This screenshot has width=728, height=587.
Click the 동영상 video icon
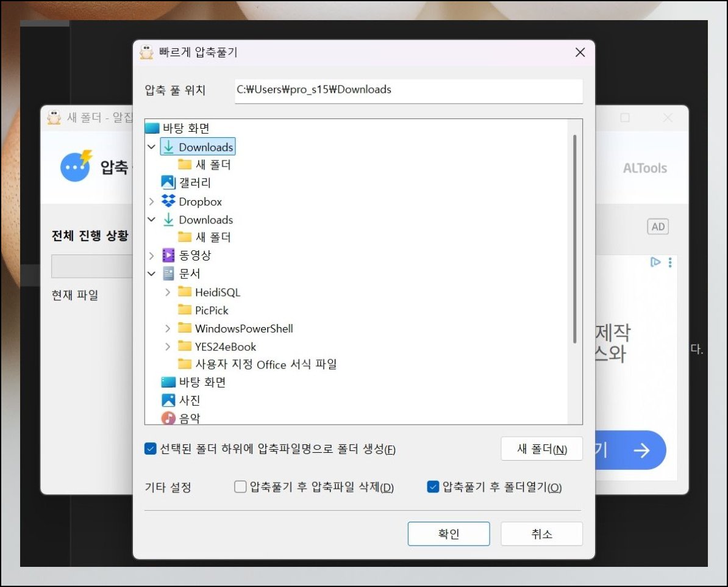pos(168,255)
